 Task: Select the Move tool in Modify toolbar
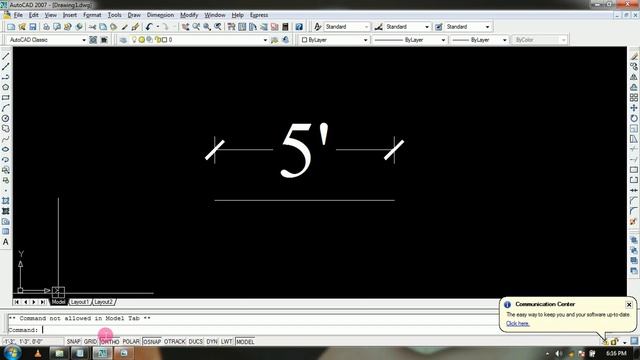point(634,108)
